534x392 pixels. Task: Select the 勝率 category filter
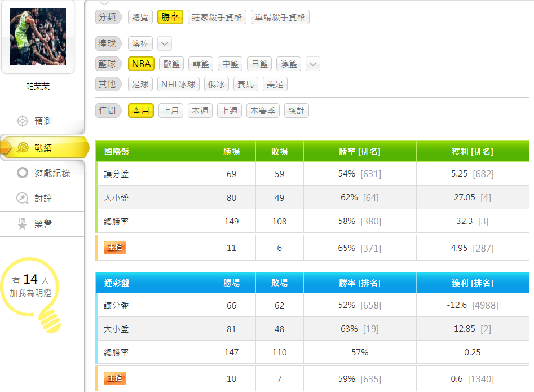(170, 17)
